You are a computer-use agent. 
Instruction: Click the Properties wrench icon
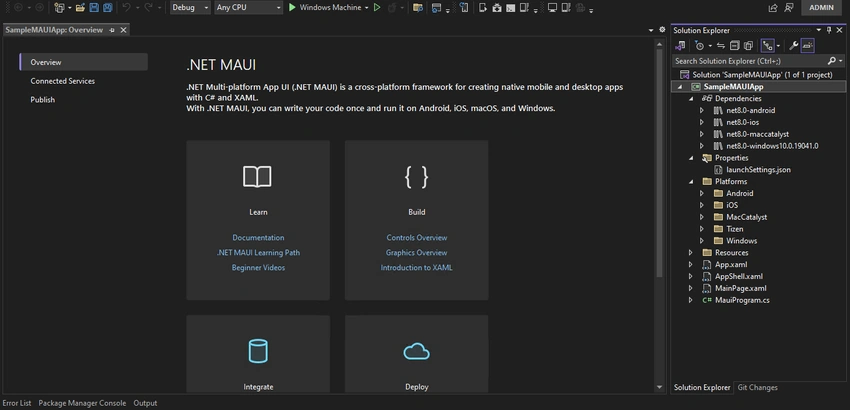click(793, 46)
